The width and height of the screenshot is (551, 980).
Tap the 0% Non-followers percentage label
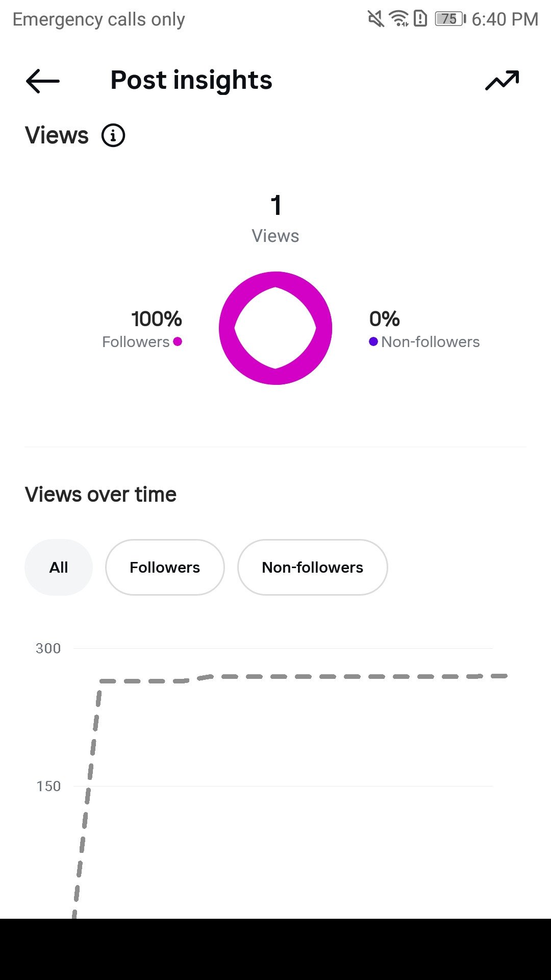coord(385,319)
